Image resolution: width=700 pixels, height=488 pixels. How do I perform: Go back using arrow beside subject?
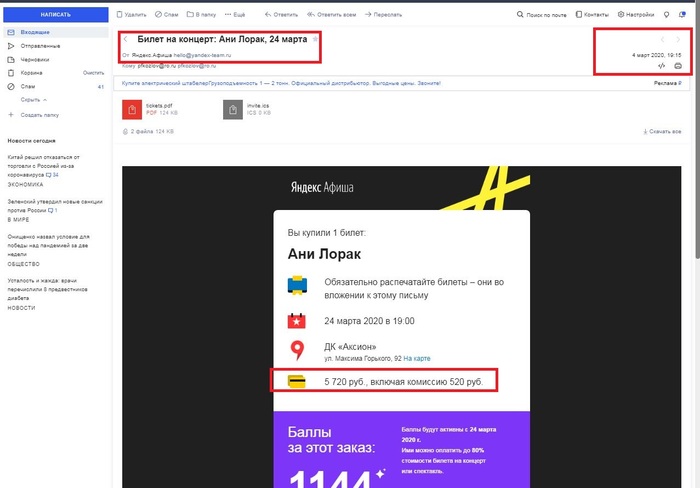pos(126,39)
